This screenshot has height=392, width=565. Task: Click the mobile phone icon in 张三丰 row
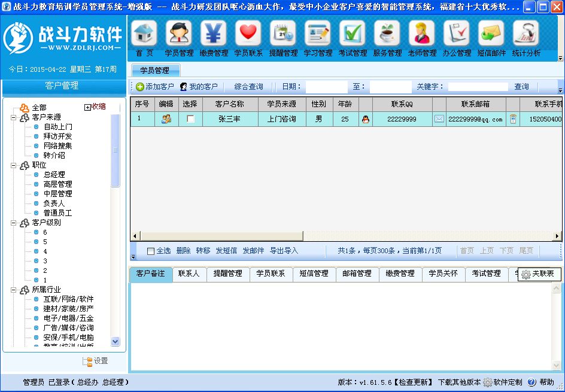click(x=513, y=119)
